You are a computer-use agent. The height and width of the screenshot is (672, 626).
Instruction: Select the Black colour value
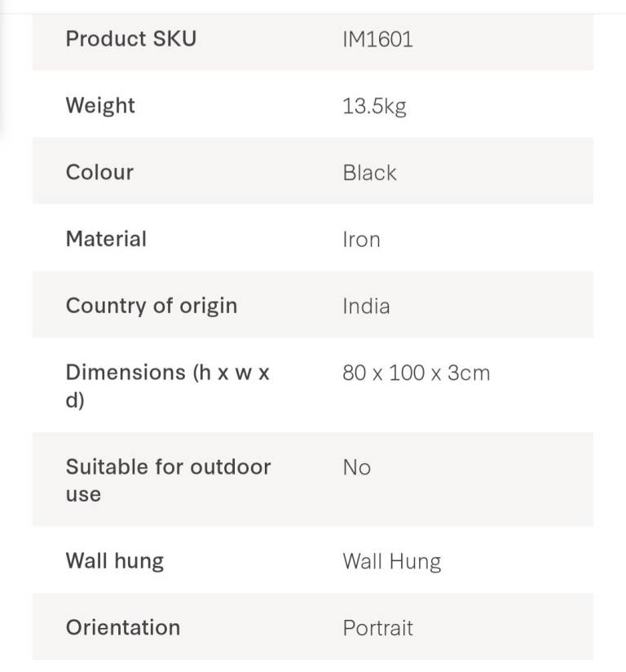pos(369,173)
